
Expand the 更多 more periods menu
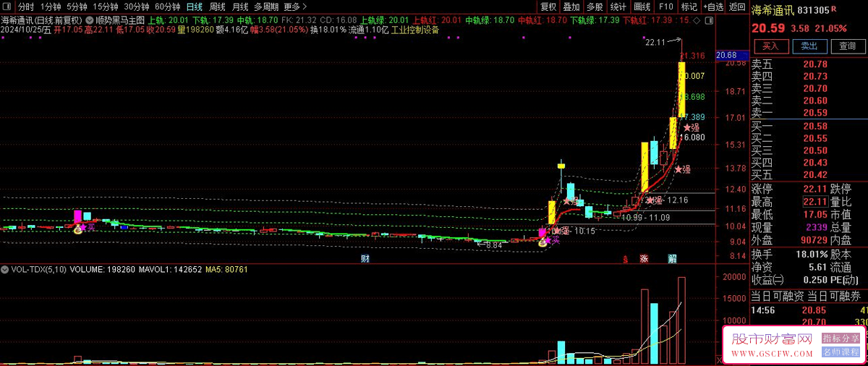click(x=294, y=7)
